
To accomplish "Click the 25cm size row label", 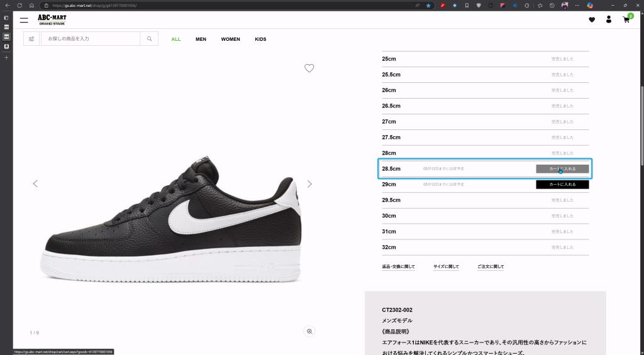I will [x=389, y=59].
